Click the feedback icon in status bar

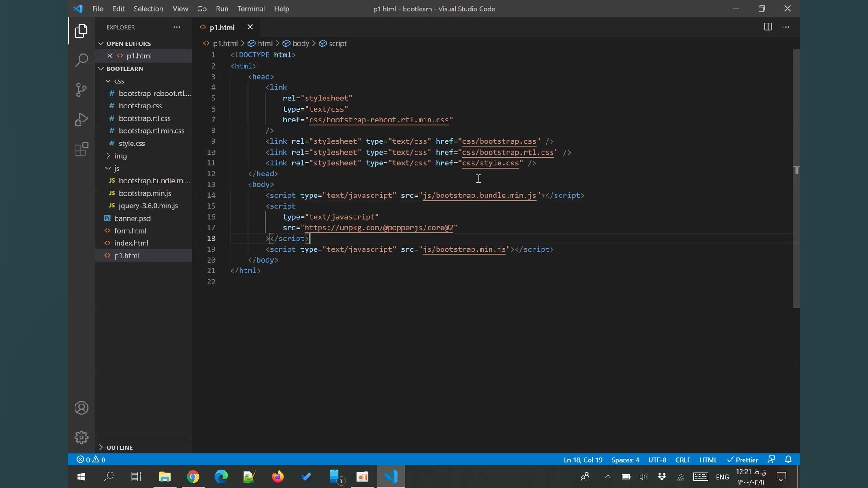pyautogui.click(x=771, y=460)
